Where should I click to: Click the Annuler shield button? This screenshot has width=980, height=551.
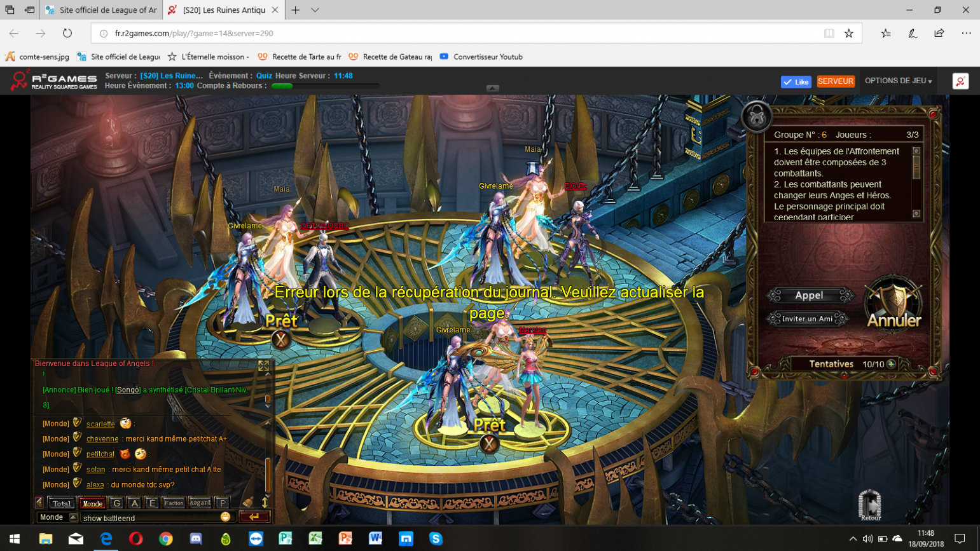[894, 306]
